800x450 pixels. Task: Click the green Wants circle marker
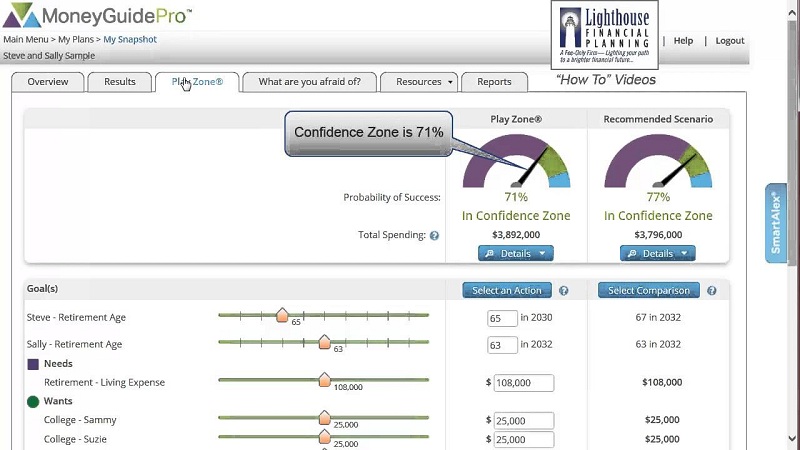(x=33, y=402)
